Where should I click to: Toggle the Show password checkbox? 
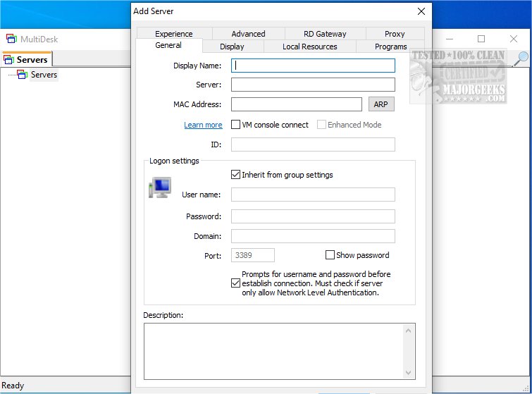330,255
